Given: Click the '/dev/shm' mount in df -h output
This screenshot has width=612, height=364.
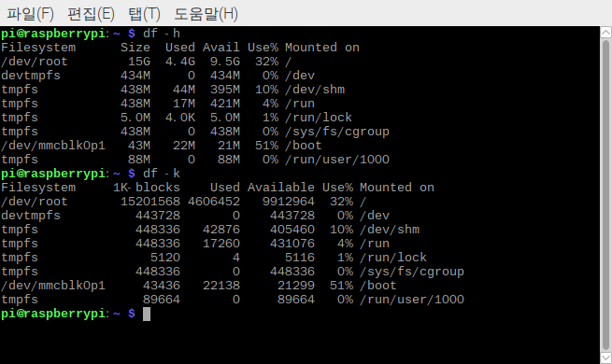Looking at the screenshot, I should (315, 90).
